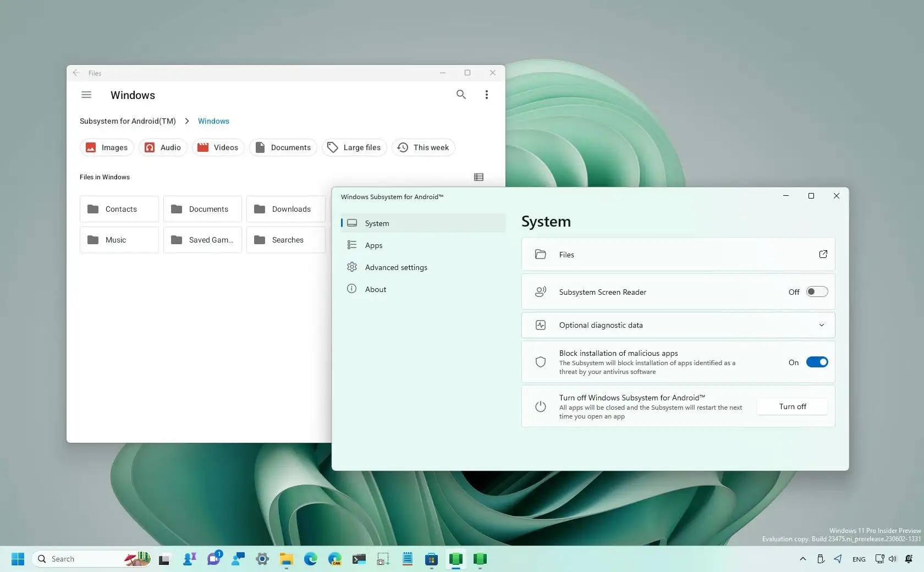Viewport: 924px width, 572px height.
Task: Open the Files hamburger menu
Action: (86, 95)
